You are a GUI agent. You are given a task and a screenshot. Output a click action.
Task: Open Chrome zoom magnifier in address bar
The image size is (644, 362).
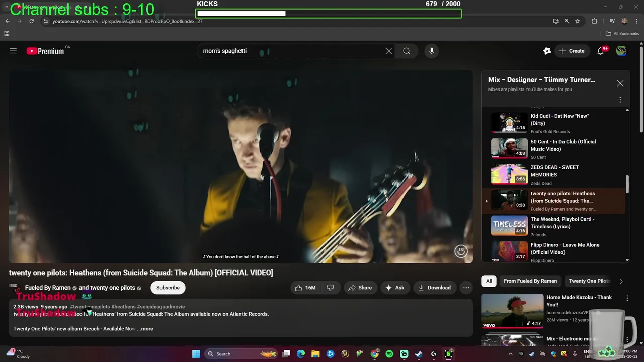pos(567,21)
